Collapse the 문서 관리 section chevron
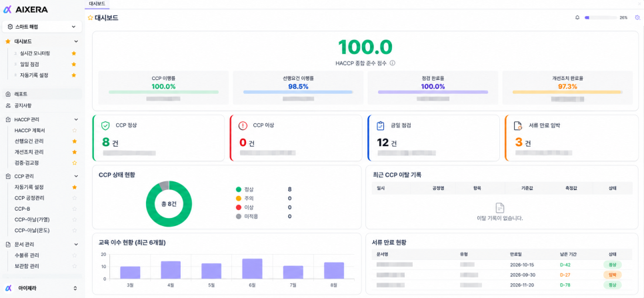This screenshot has width=644, height=298. pos(76,244)
